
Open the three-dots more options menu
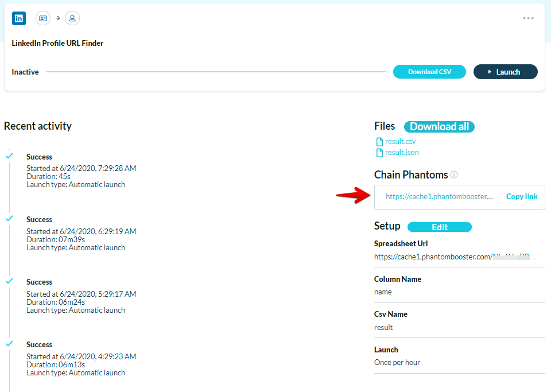pyautogui.click(x=528, y=18)
